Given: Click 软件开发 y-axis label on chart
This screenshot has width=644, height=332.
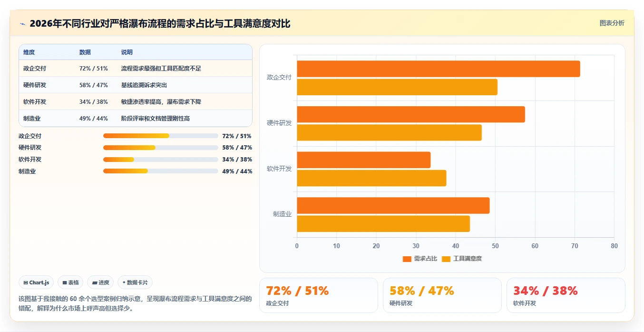Looking at the screenshot, I should coord(279,169).
